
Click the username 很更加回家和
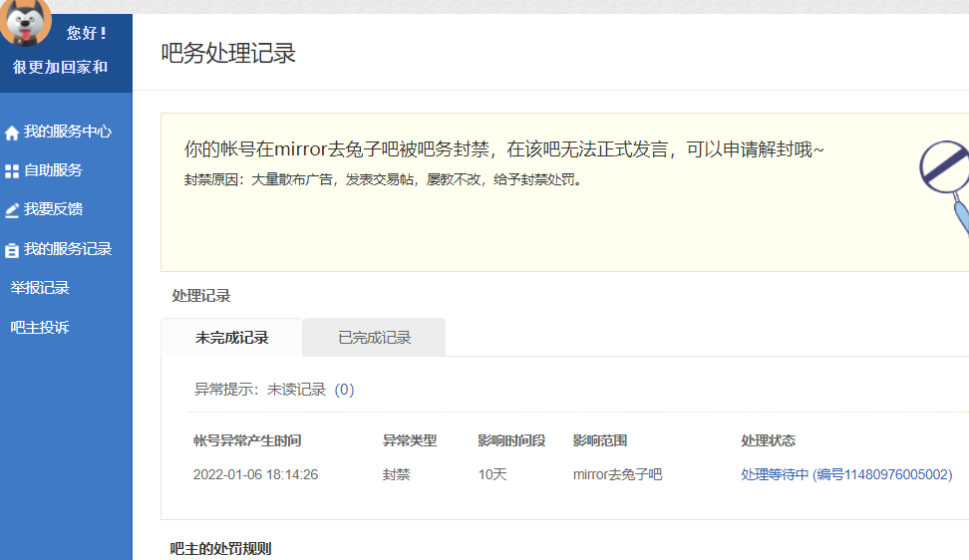[x=60, y=67]
